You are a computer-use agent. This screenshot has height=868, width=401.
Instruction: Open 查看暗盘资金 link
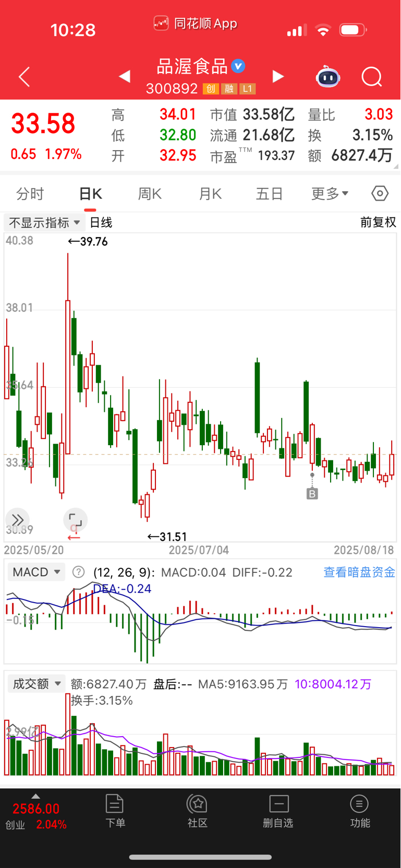[x=359, y=572]
